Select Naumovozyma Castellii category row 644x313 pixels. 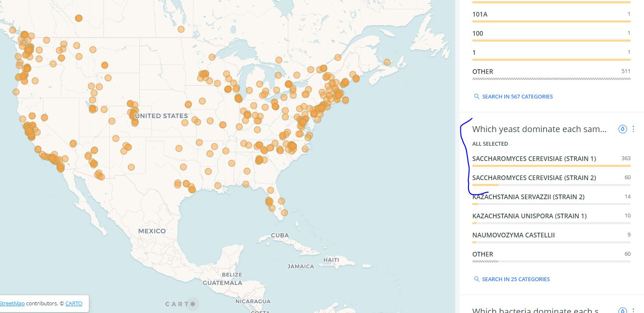[513, 235]
